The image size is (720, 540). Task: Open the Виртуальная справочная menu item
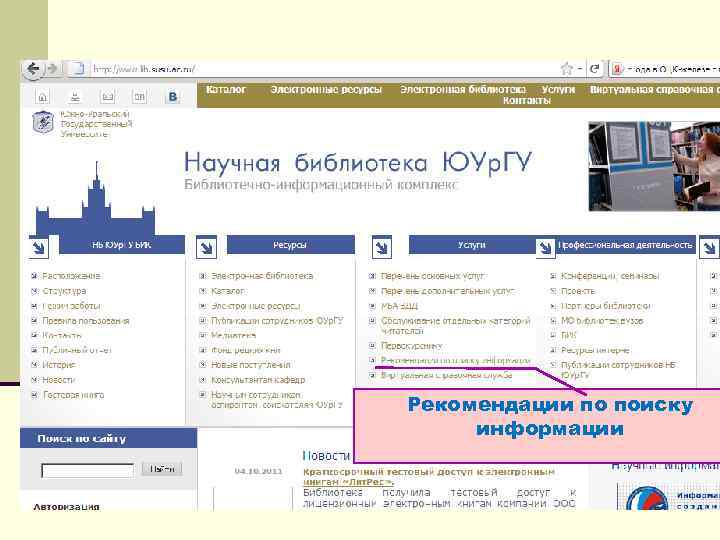[x=655, y=90]
